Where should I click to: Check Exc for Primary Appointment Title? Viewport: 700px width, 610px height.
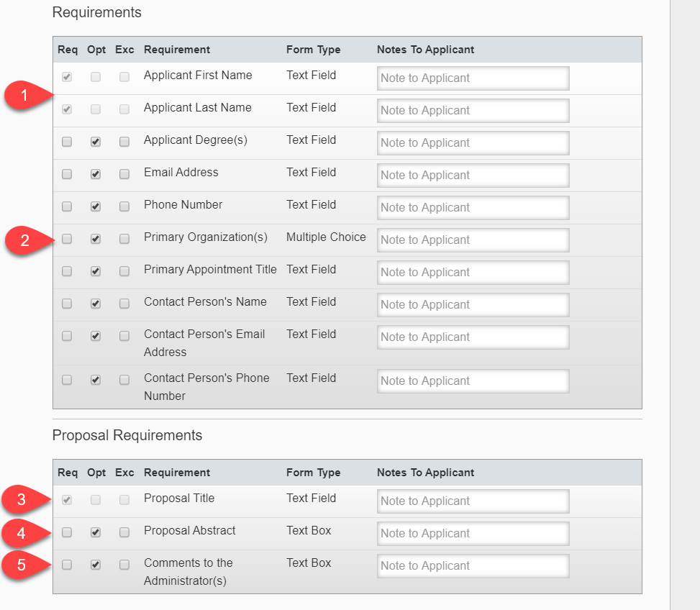124,271
